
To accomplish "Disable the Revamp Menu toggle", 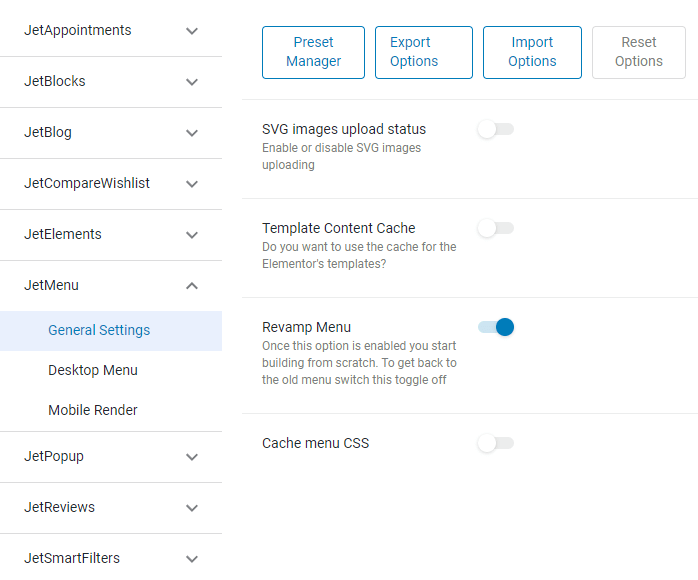I will pos(496,327).
